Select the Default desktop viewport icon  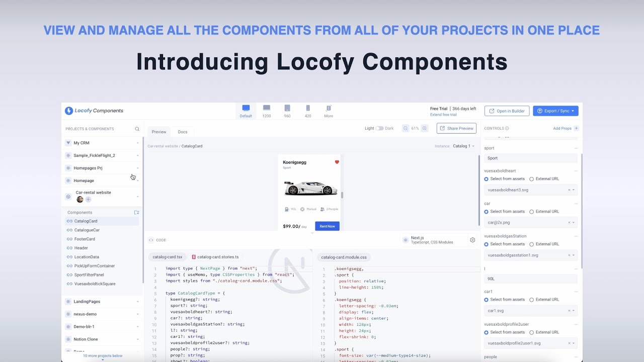[246, 108]
